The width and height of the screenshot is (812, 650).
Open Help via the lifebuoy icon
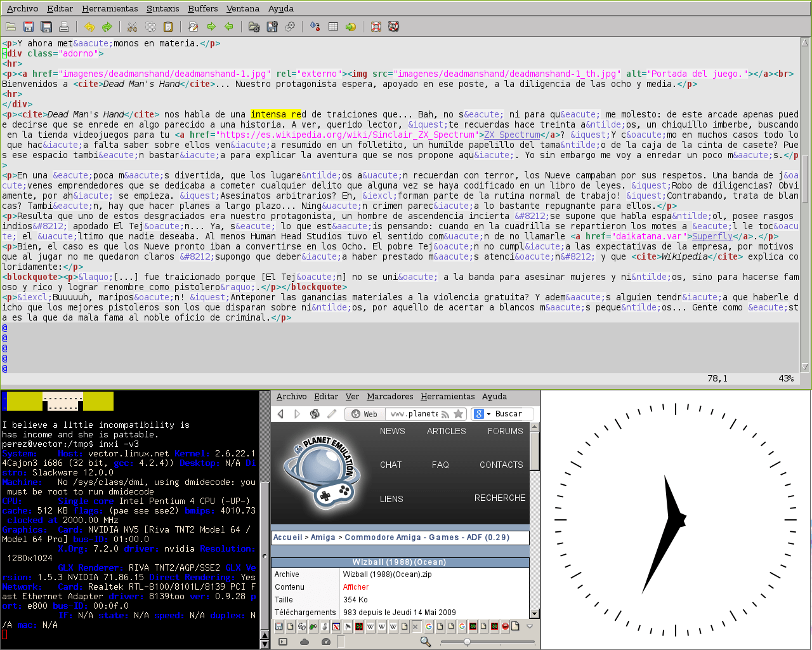click(376, 27)
